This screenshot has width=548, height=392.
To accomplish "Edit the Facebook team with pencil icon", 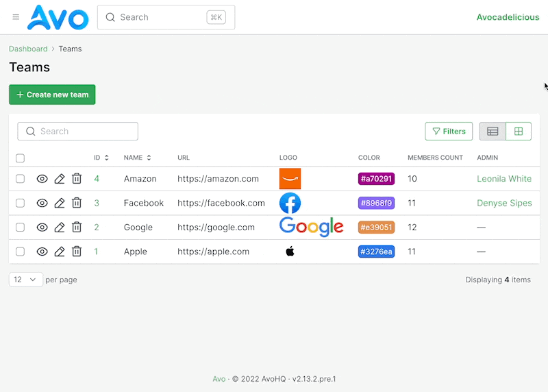I will [60, 203].
